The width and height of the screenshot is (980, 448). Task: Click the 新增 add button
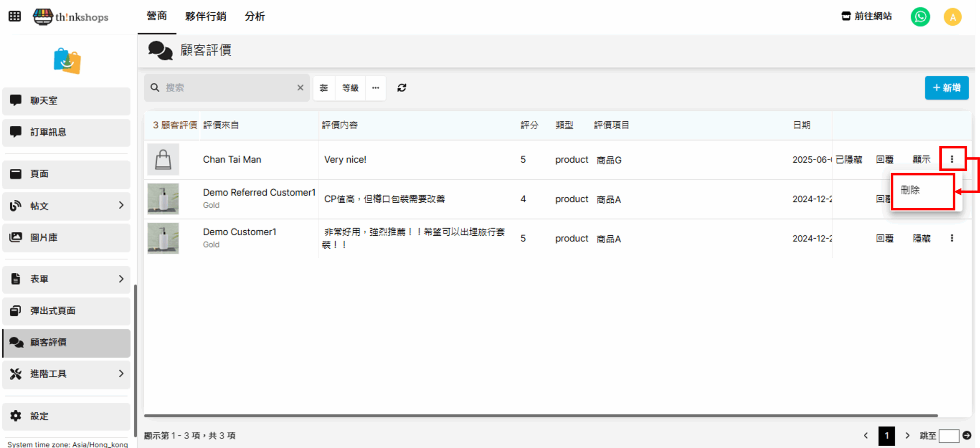coord(946,88)
